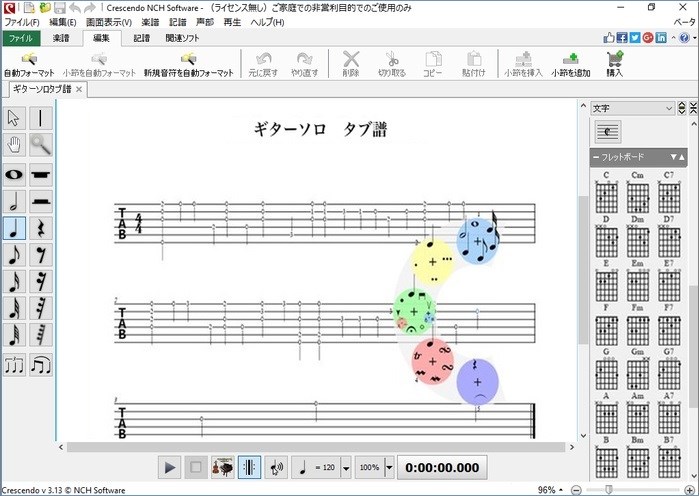Select the whole rest tool
This screenshot has width=699, height=496.
coord(41,175)
